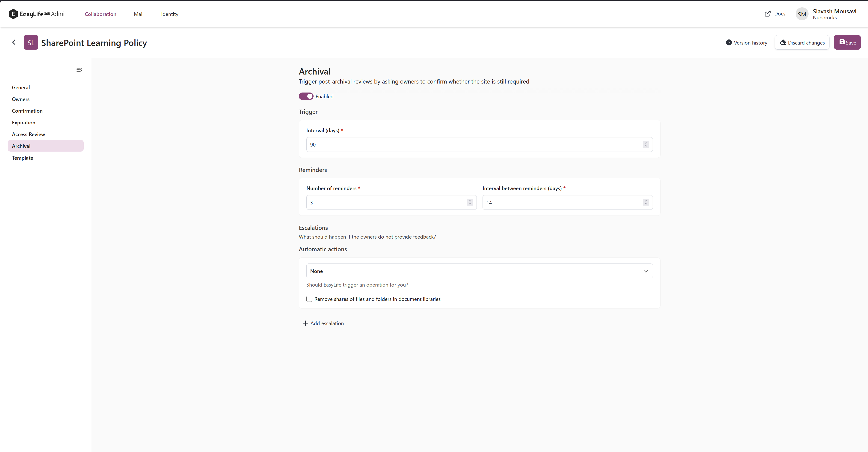Adjust the Number of reminders stepper
Image resolution: width=868 pixels, height=452 pixels.
click(x=470, y=202)
